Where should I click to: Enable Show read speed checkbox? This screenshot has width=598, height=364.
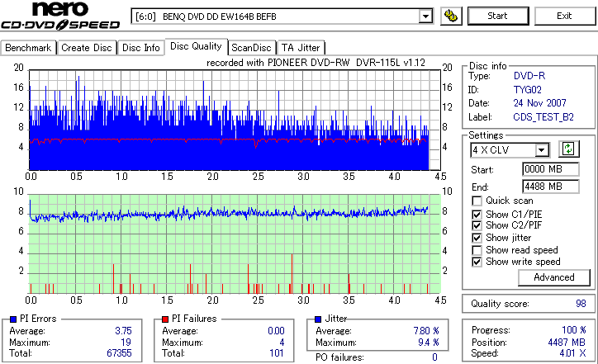477,250
